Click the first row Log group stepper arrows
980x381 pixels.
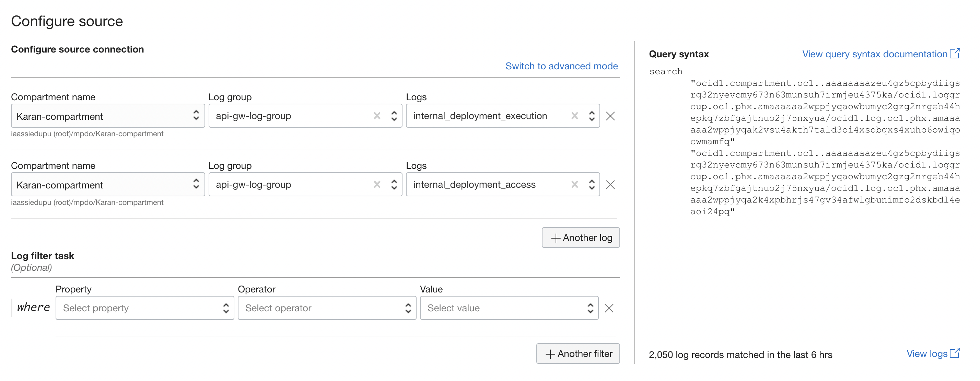(x=394, y=115)
